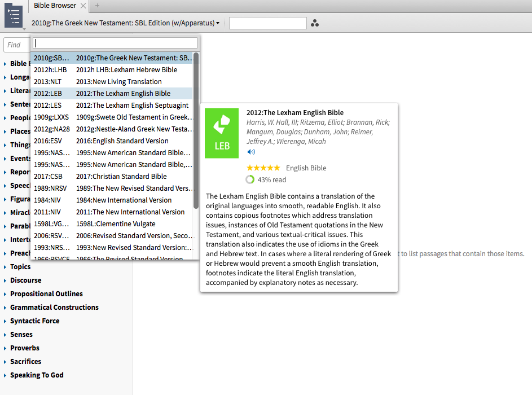
Task: Click the Bible list scrollbar
Action: tap(196, 131)
